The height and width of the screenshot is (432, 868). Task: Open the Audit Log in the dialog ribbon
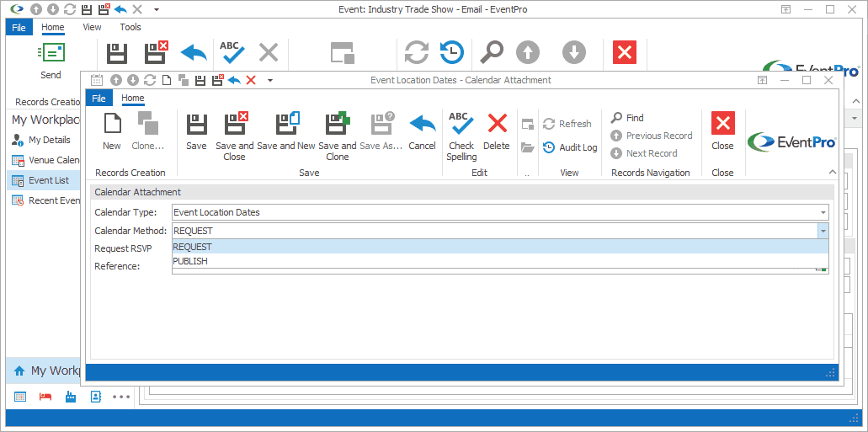570,147
